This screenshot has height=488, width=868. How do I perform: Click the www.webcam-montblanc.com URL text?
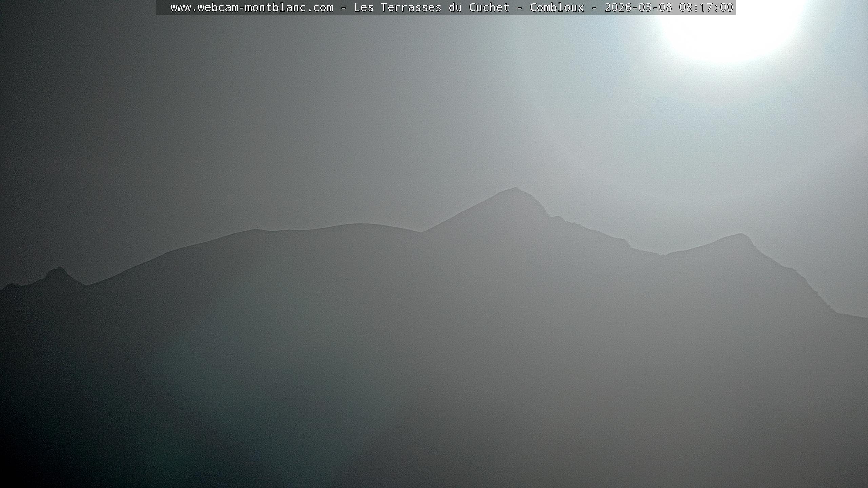tap(252, 7)
